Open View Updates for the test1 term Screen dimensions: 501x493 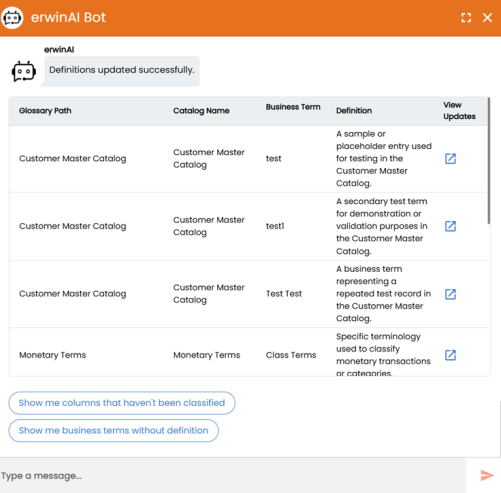click(450, 226)
